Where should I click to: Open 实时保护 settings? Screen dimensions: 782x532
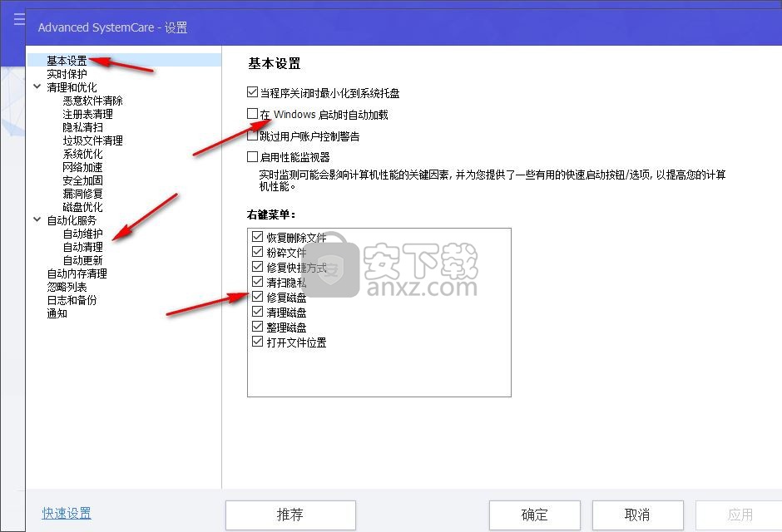(x=67, y=74)
